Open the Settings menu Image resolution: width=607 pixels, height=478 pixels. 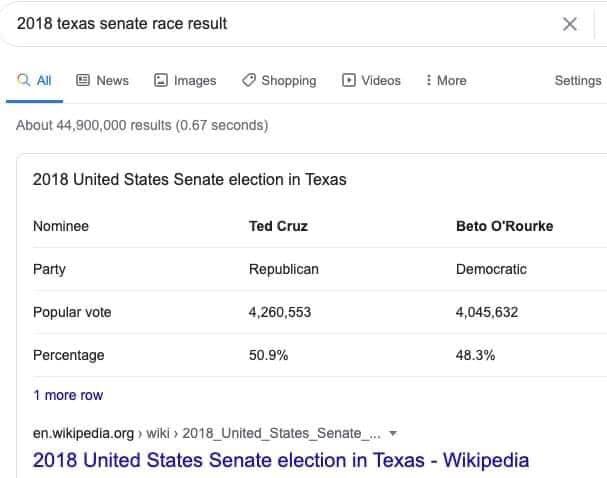coord(578,81)
